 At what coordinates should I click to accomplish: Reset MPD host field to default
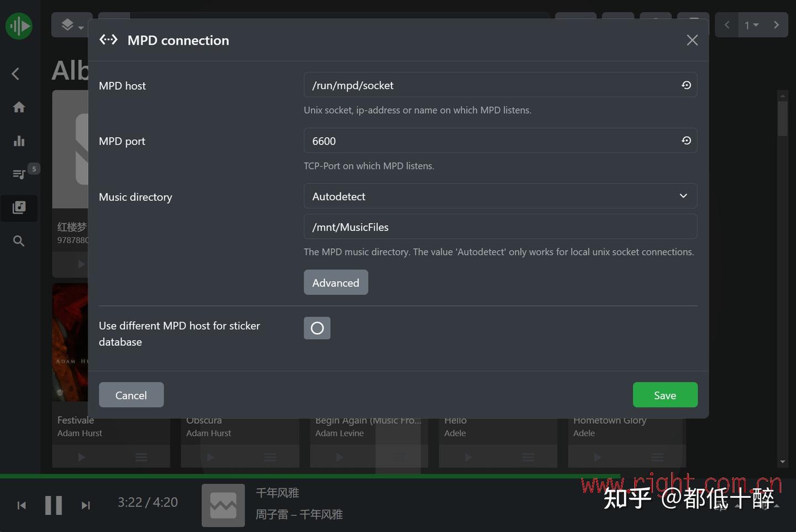(686, 85)
